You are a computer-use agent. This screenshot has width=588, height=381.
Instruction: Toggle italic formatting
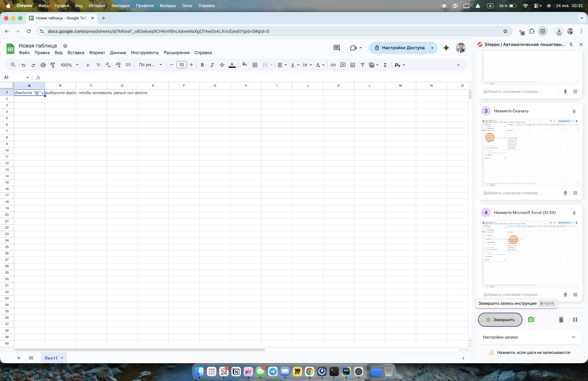click(212, 65)
